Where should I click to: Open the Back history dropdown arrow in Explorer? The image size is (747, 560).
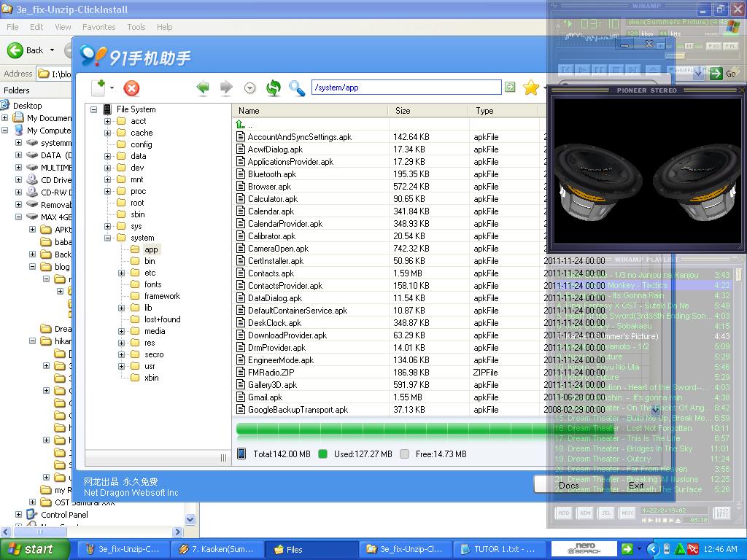click(52, 50)
